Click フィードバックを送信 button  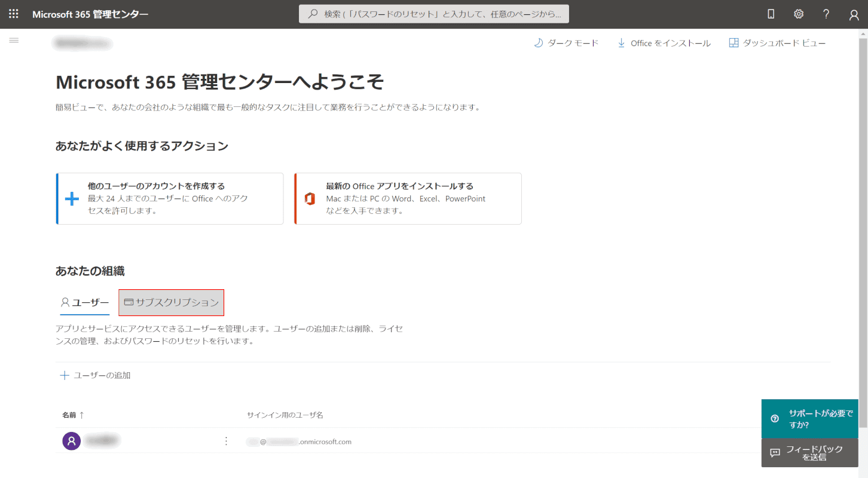tap(809, 453)
